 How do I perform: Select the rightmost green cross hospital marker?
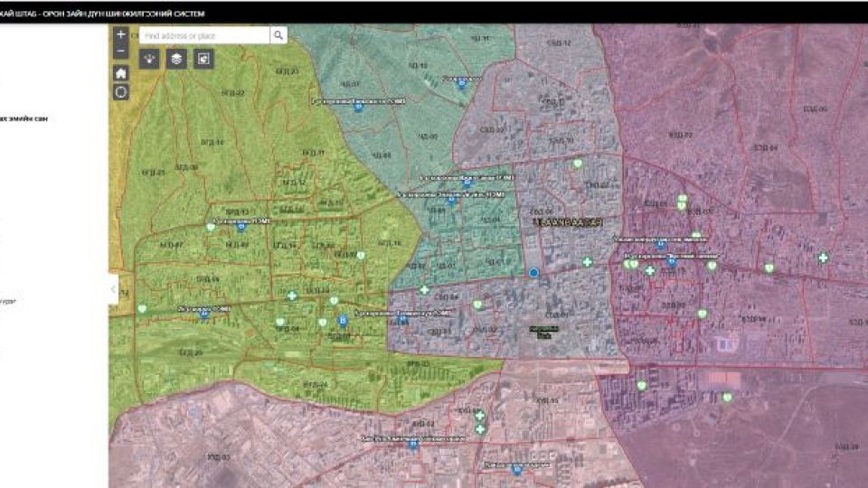(823, 258)
